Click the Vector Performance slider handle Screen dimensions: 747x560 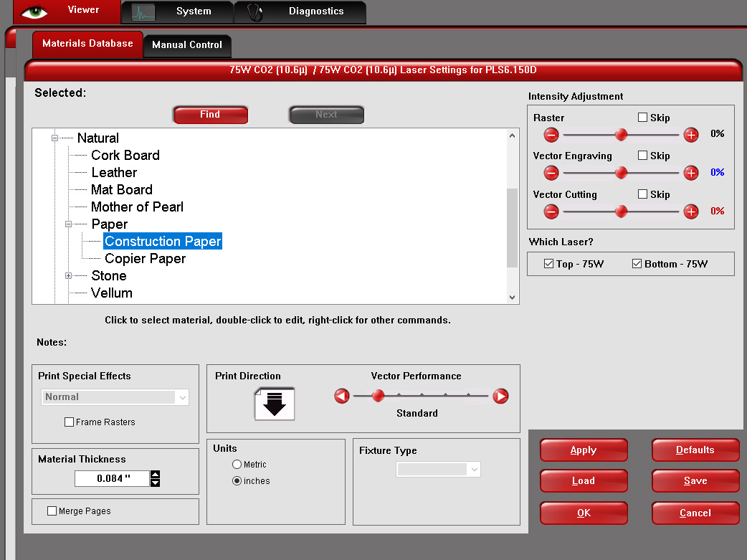pyautogui.click(x=378, y=396)
